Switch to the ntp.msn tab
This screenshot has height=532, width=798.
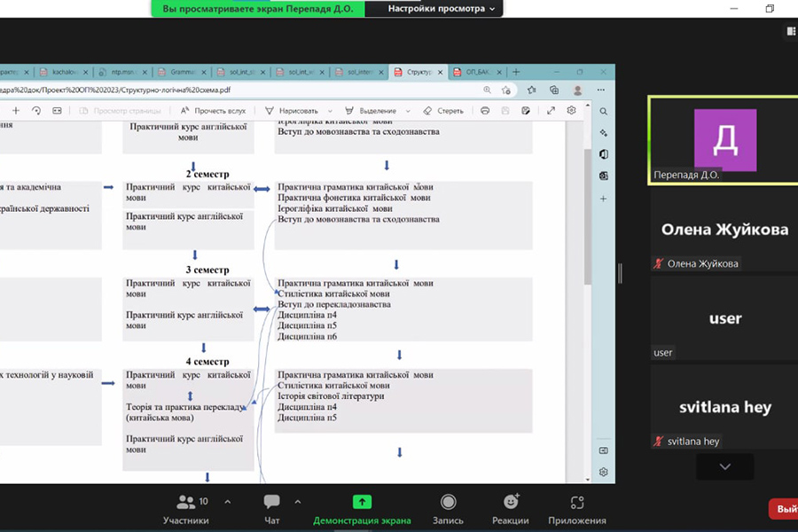coord(122,73)
